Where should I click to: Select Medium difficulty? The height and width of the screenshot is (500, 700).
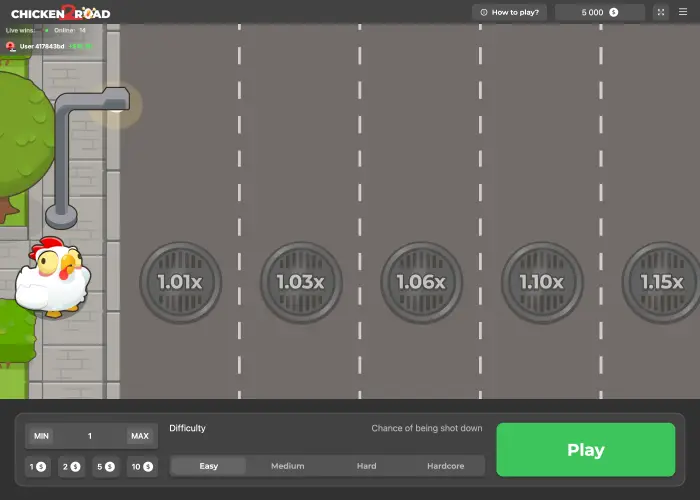click(x=288, y=466)
